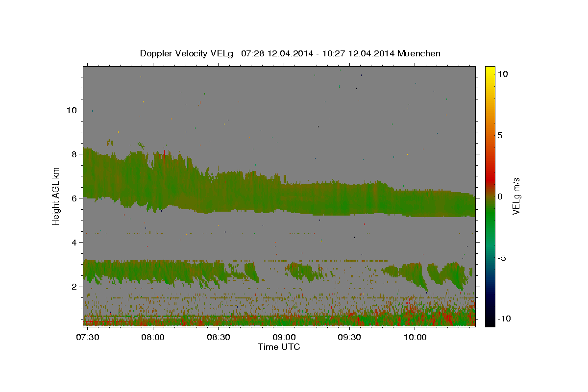Click the colorbar value 0
588x392 pixels.
click(500, 196)
